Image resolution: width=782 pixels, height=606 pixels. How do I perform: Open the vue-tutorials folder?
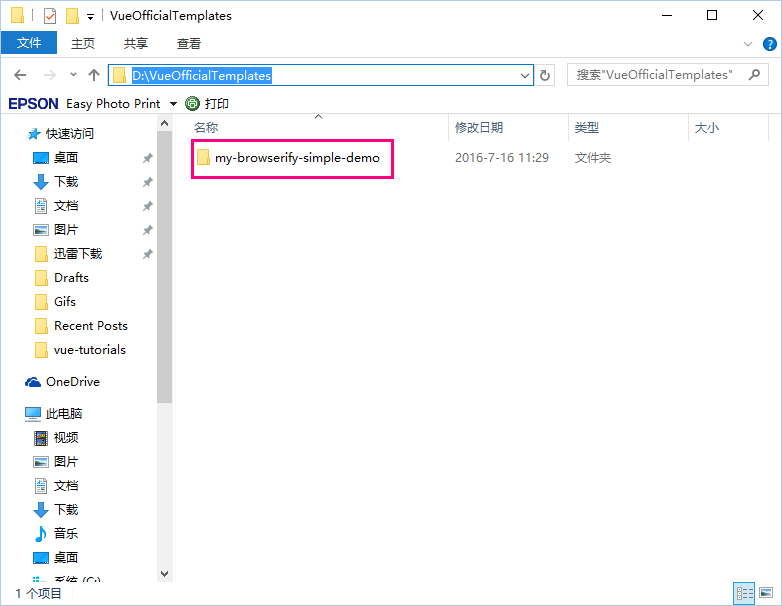click(89, 350)
